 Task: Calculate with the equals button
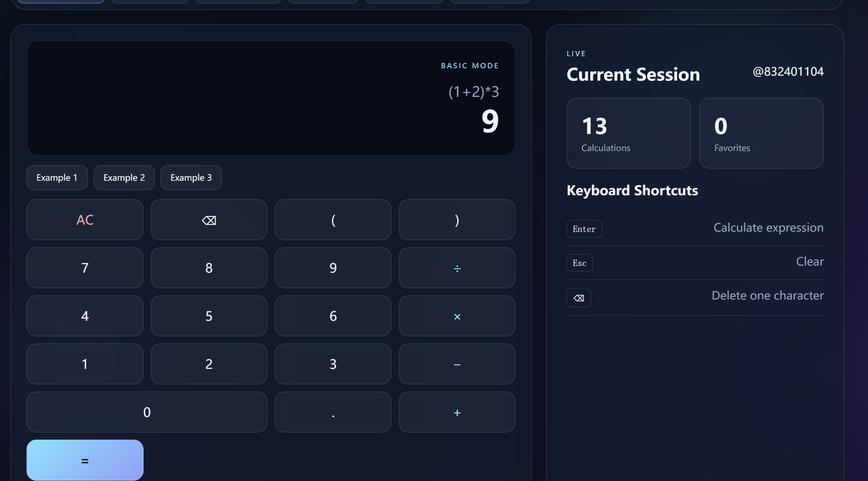pos(85,460)
